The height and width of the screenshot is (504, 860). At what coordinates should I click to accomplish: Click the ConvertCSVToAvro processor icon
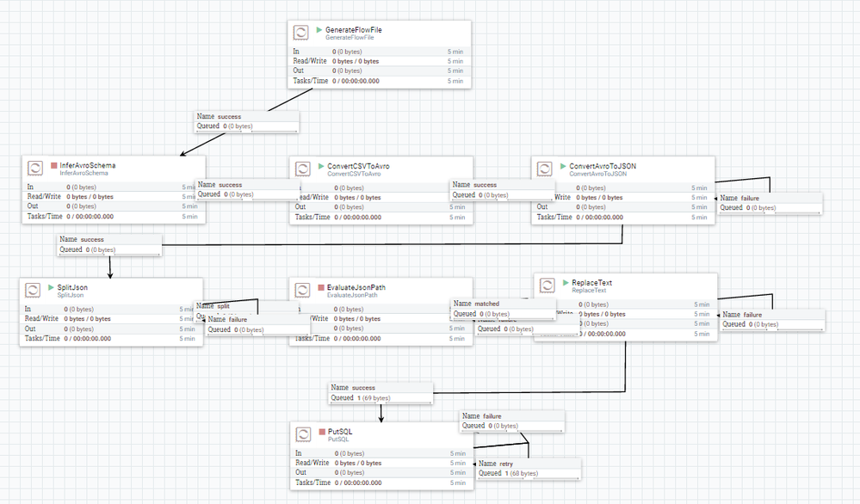(x=302, y=169)
